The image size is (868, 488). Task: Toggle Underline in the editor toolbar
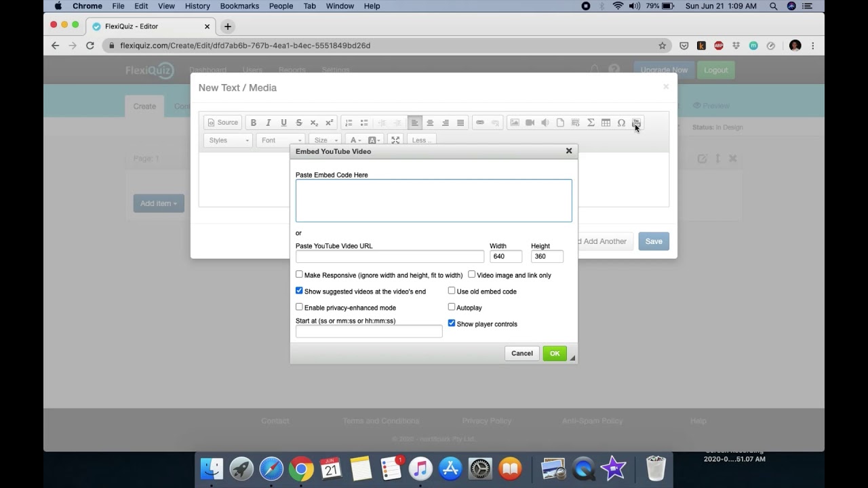coord(283,123)
